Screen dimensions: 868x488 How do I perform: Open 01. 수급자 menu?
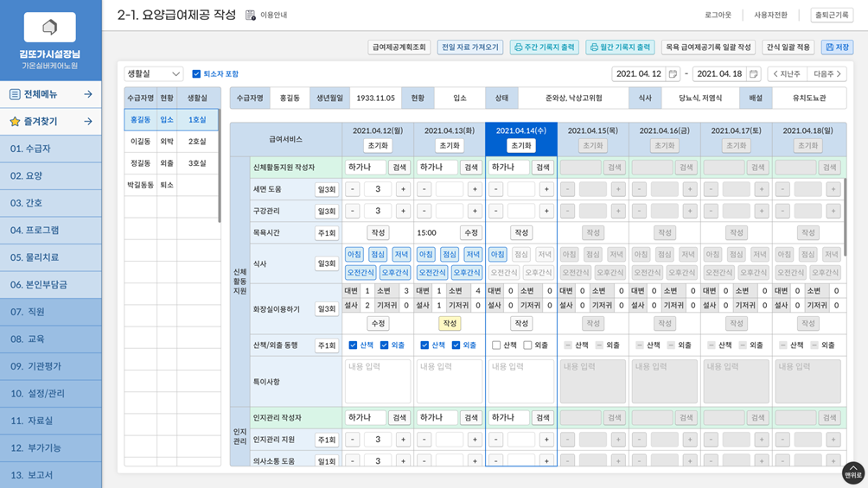coord(51,149)
